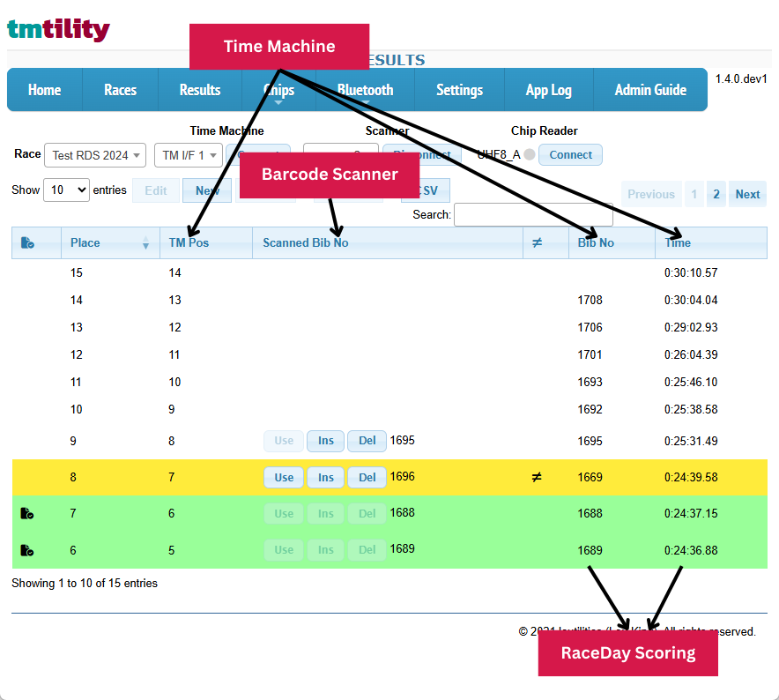Go to the Next page of results
The image size is (779, 700).
pyautogui.click(x=747, y=194)
